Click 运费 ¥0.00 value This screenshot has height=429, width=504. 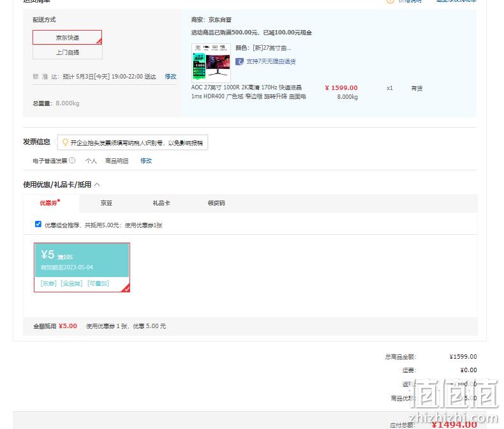(468, 370)
